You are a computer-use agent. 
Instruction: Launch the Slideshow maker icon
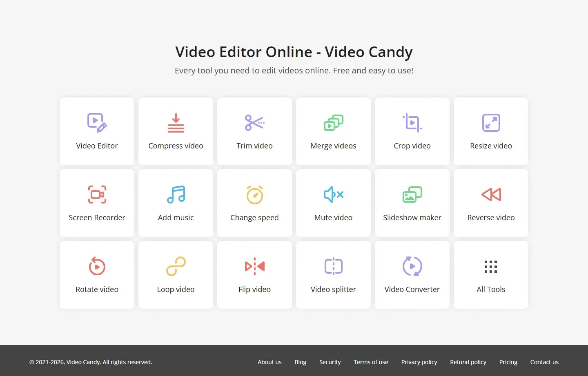click(412, 195)
